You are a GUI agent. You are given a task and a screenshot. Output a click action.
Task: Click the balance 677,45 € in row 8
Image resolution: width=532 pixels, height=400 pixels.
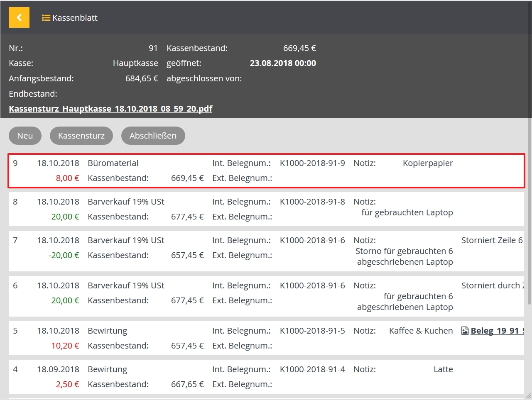point(187,217)
